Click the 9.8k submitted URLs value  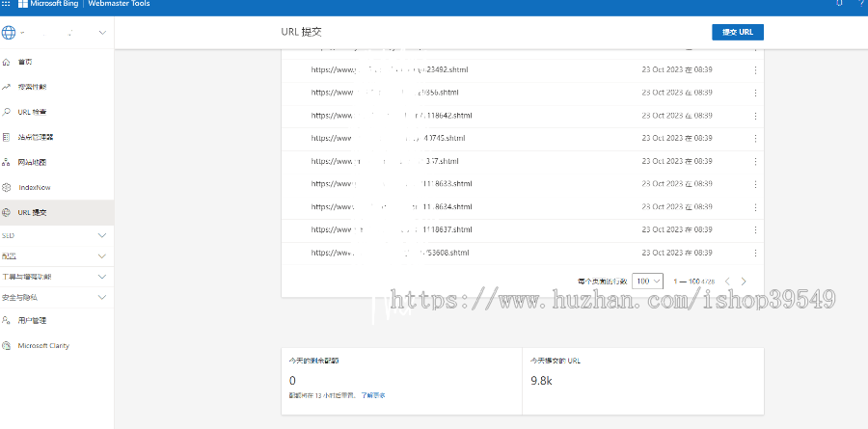(x=541, y=381)
